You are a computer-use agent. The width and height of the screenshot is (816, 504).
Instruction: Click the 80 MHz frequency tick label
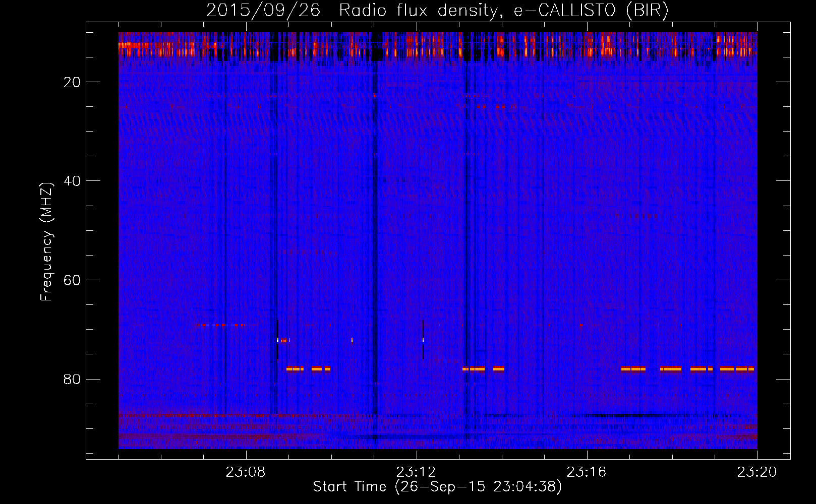(73, 379)
